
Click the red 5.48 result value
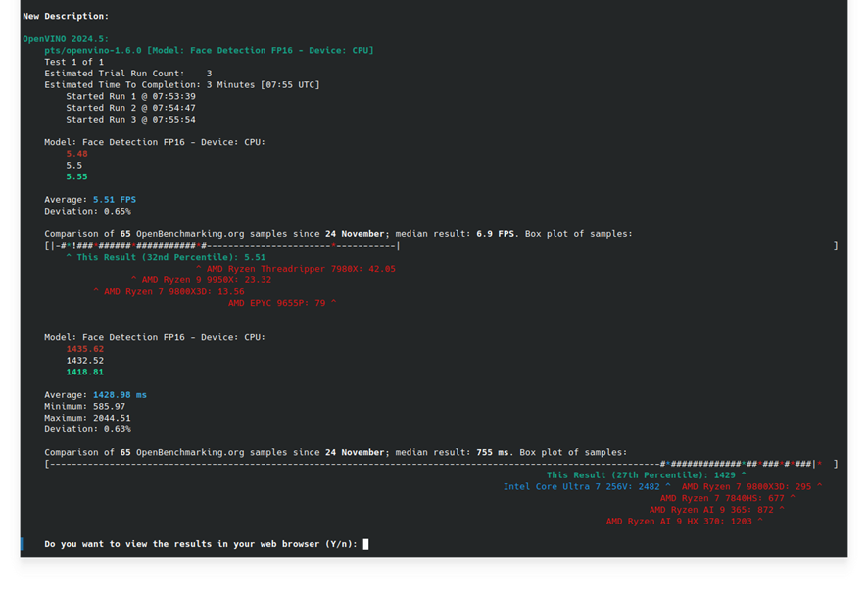click(x=77, y=154)
